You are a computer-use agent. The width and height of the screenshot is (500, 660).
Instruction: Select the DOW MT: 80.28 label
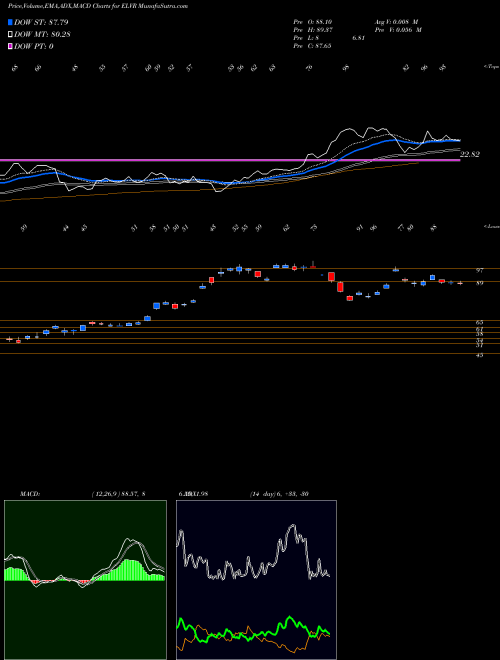(x=42, y=34)
